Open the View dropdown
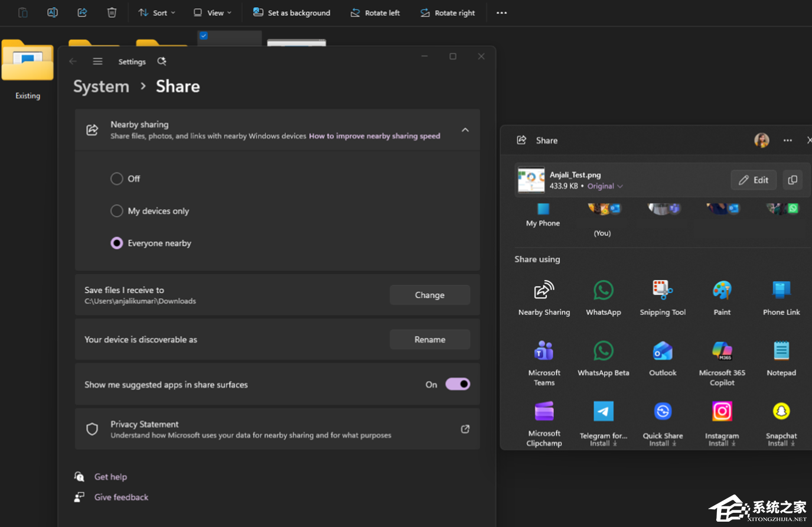This screenshot has height=527, width=812. pos(213,12)
